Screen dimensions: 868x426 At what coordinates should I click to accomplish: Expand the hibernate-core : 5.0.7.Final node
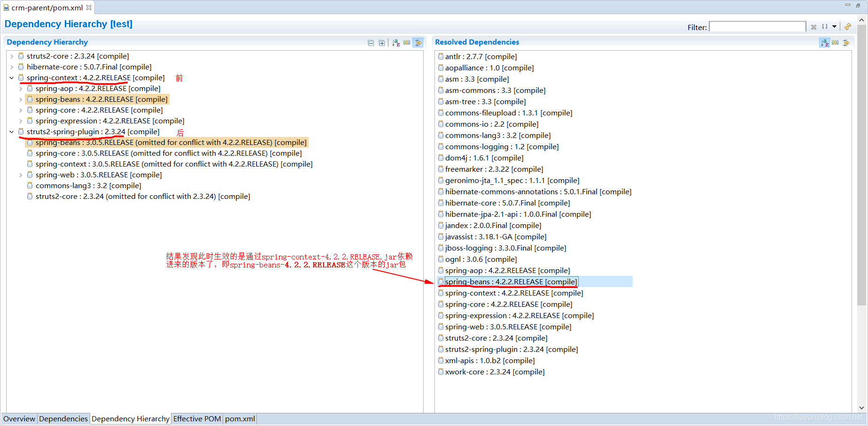pos(12,67)
